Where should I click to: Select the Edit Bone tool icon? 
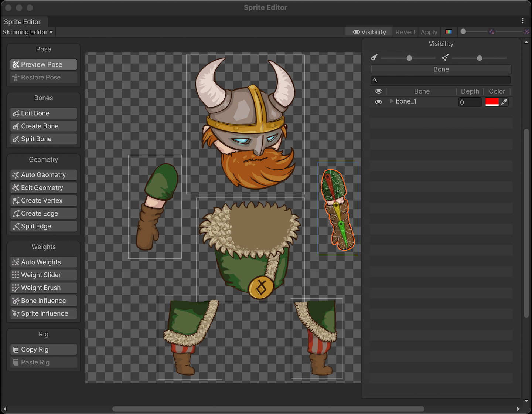click(16, 113)
